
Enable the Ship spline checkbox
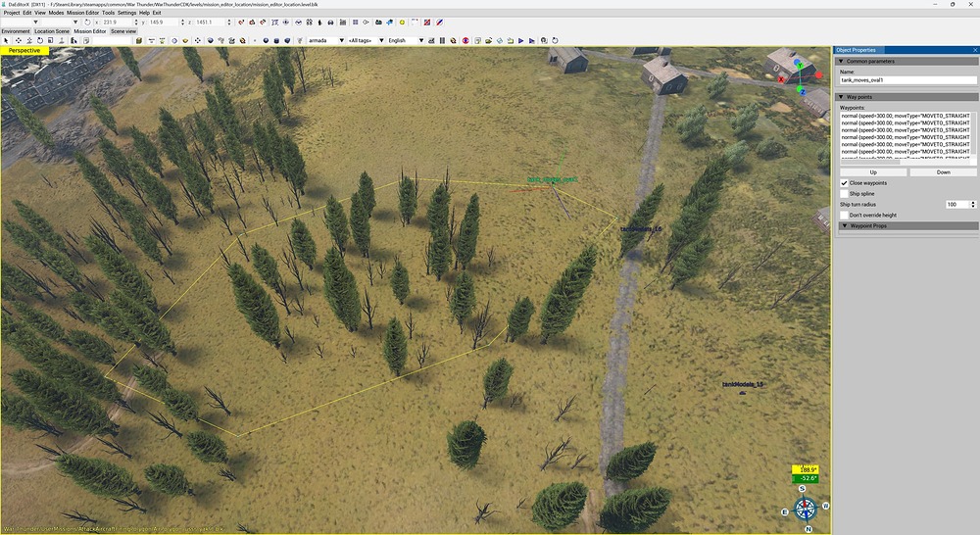pos(845,194)
